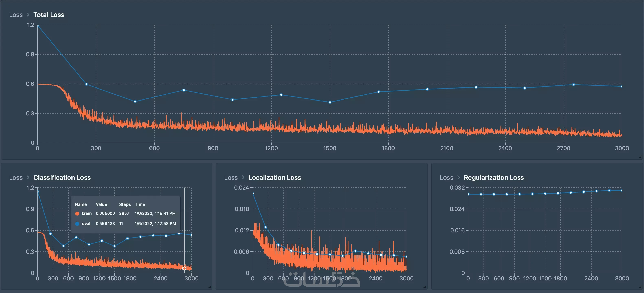This screenshot has height=293, width=644.
Task: Click the Localization Loss panel resize handle
Action: (x=425, y=287)
